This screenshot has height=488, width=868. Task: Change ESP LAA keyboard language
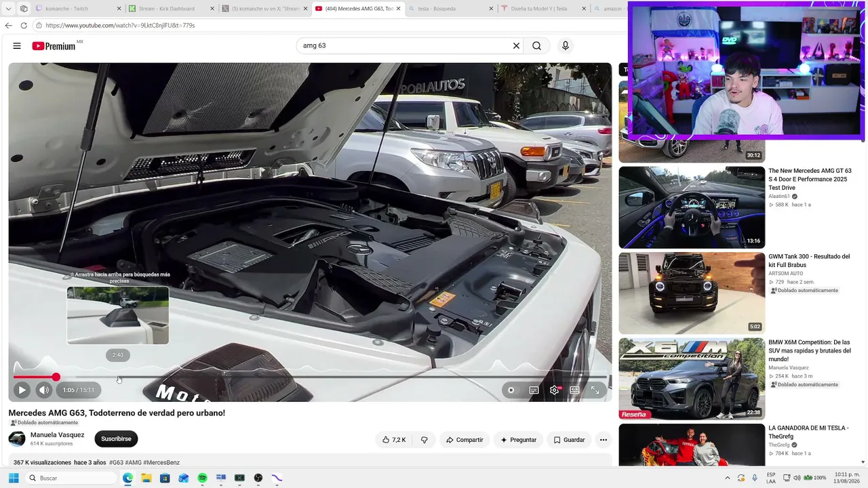click(771, 478)
